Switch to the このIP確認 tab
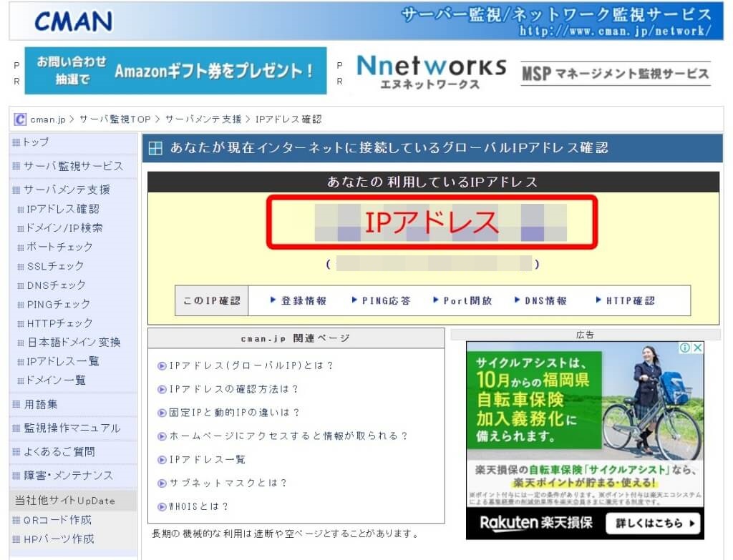 click(210, 300)
